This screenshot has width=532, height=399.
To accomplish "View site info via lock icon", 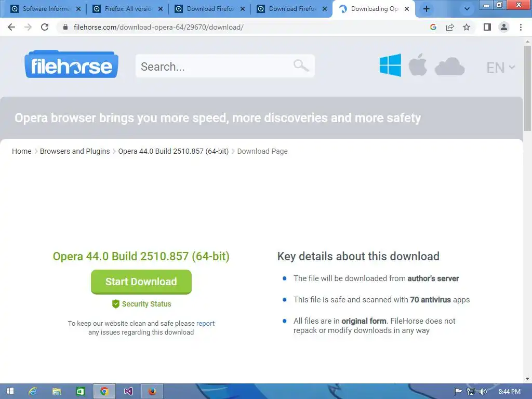I will [65, 27].
